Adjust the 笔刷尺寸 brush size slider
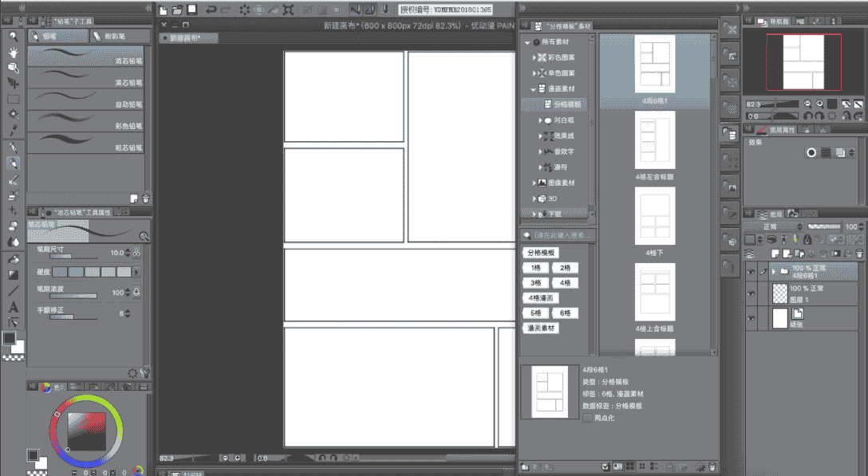 (73, 256)
